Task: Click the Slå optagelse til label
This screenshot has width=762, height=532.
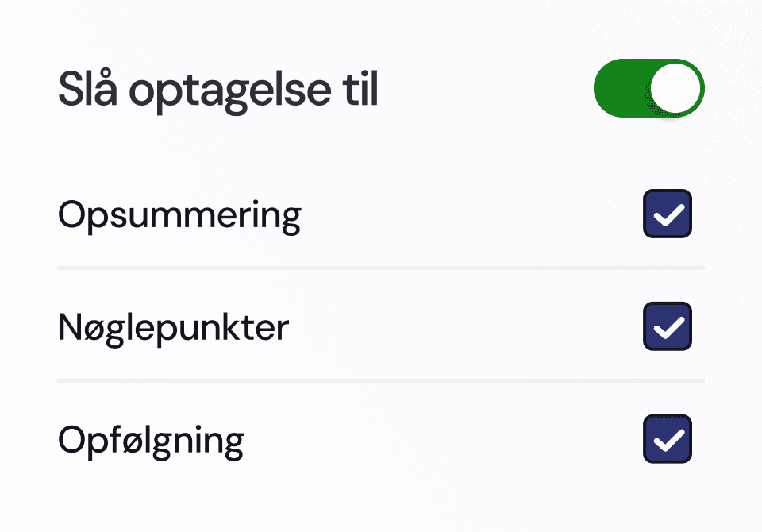Action: tap(218, 91)
